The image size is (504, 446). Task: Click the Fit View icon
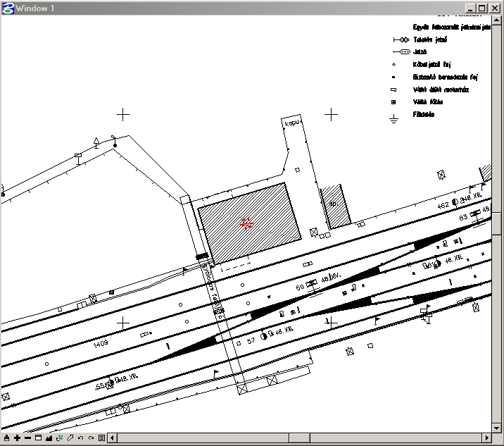[x=49, y=438]
